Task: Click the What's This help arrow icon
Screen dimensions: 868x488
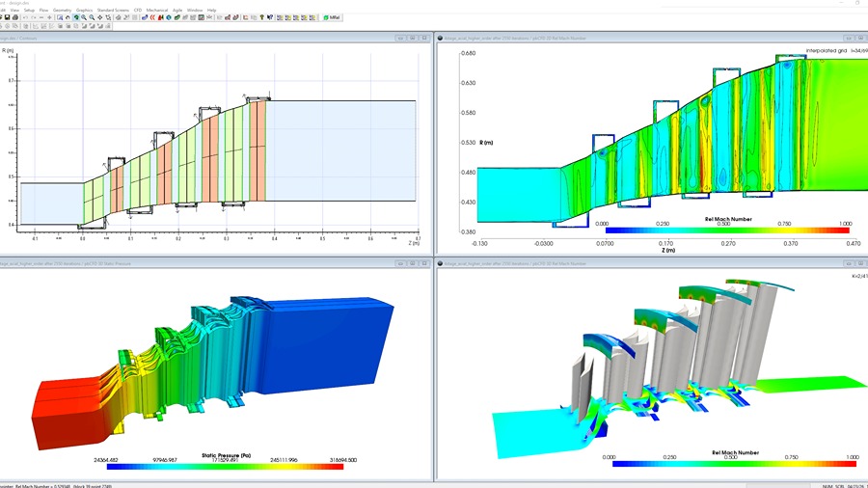Action: coord(270,17)
